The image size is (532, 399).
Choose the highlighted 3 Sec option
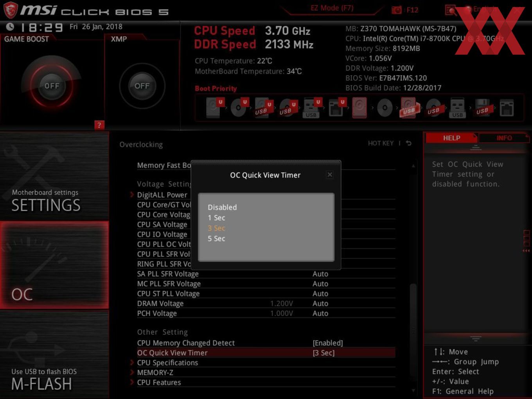(216, 228)
